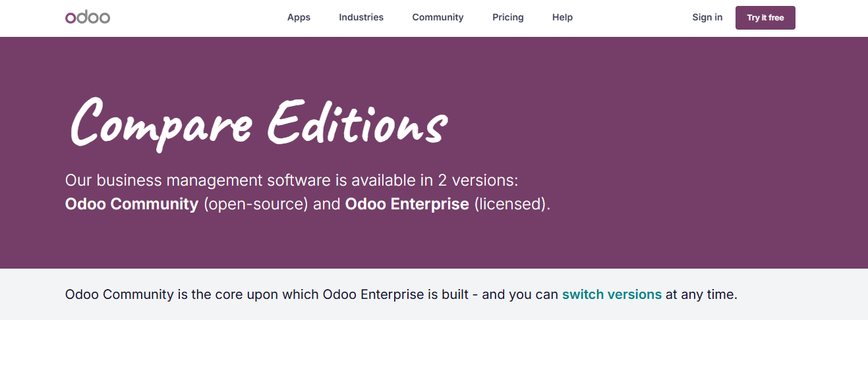The image size is (868, 372).
Task: Expand the Community navigation menu
Action: (438, 17)
